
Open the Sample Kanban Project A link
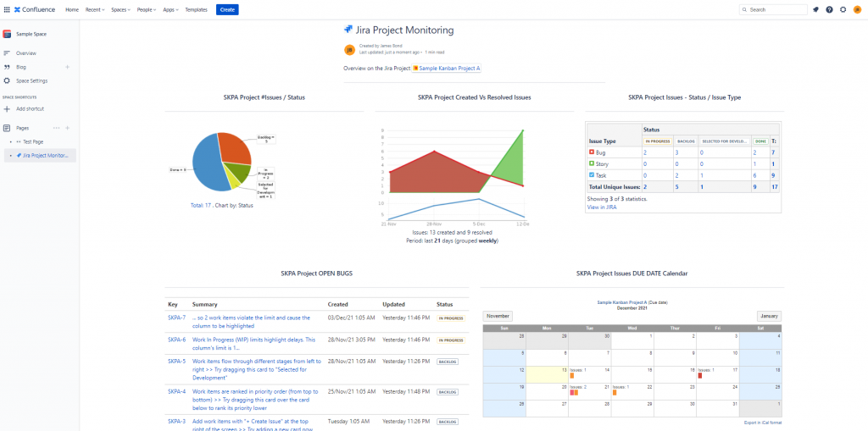[x=446, y=69]
